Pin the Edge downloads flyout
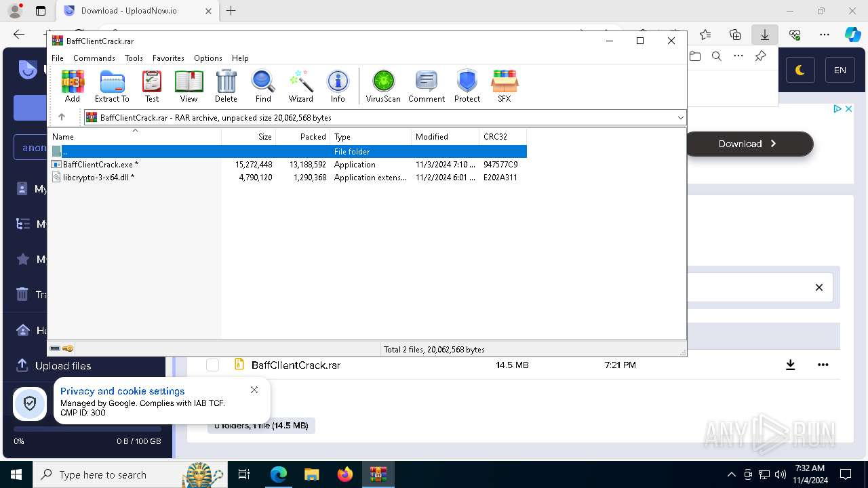Viewport: 868px width, 488px height. 760,56
